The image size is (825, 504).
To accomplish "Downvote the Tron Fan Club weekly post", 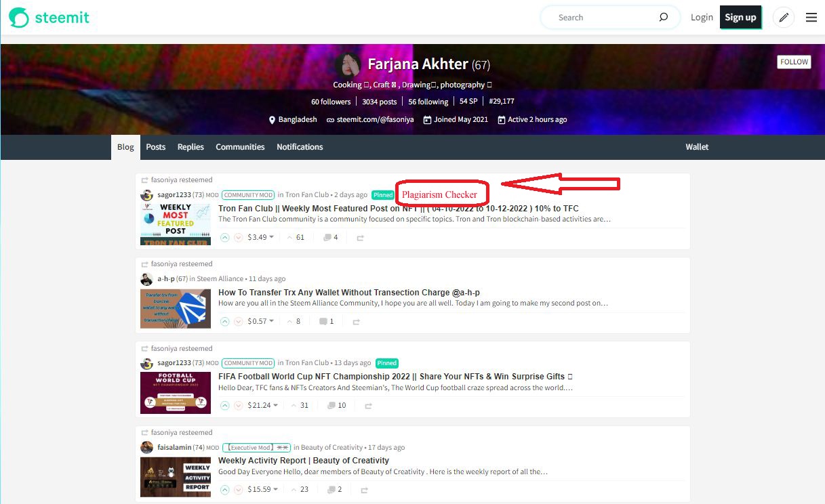I will [x=238, y=237].
